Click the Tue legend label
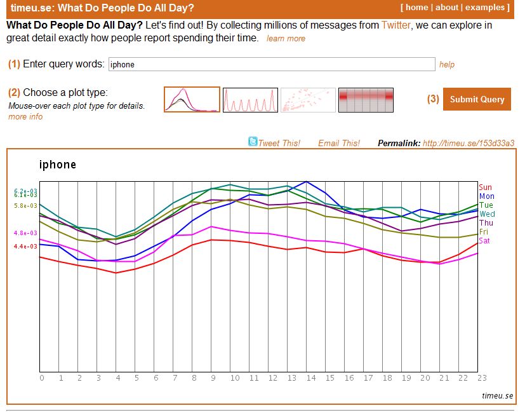532x415 pixels. point(486,205)
